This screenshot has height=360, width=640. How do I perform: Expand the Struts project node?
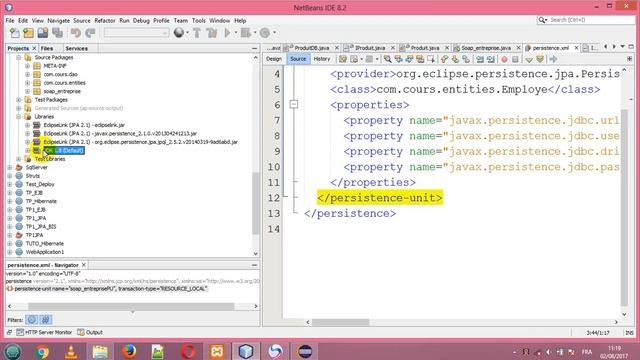click(x=10, y=176)
